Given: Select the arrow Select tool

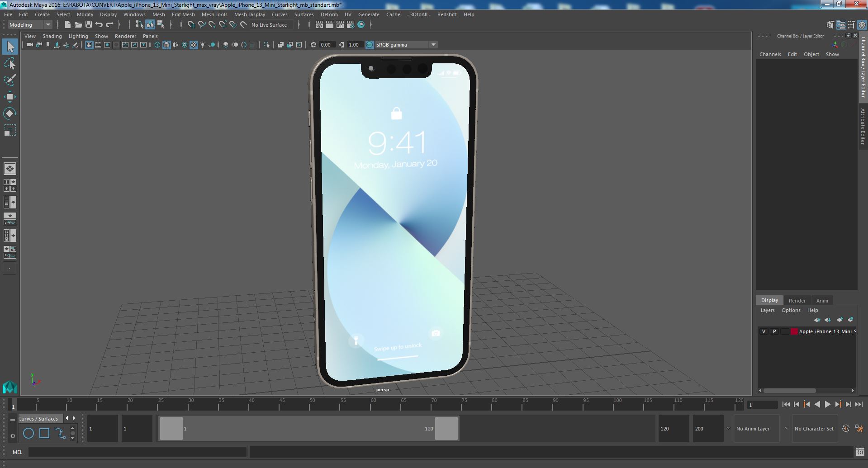Looking at the screenshot, I should pos(10,47).
